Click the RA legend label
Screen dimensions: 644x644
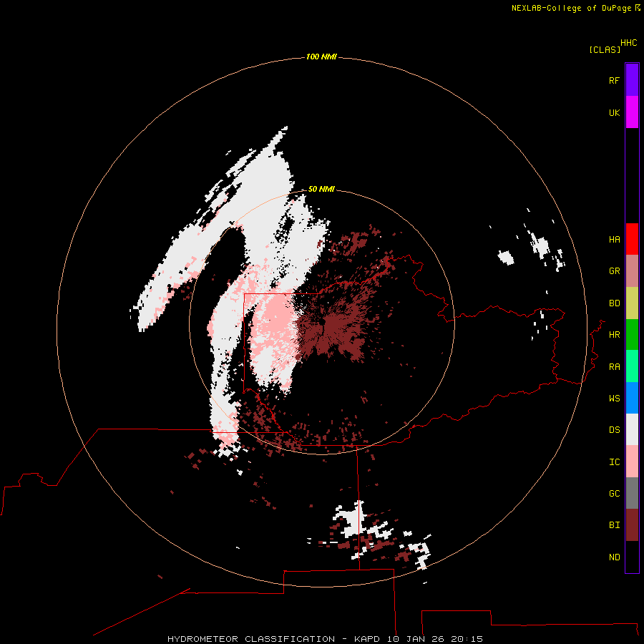[x=614, y=366]
